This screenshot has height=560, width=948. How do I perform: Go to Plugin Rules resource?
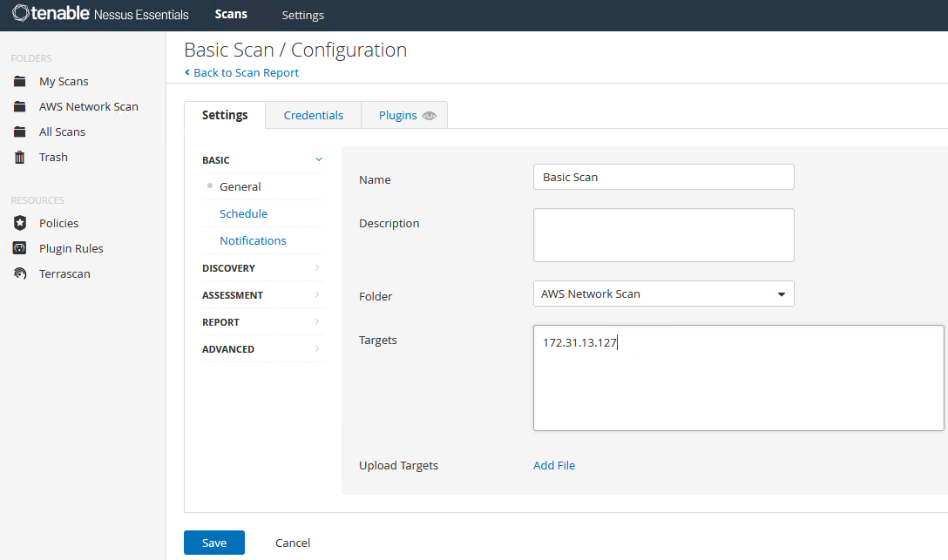click(71, 248)
